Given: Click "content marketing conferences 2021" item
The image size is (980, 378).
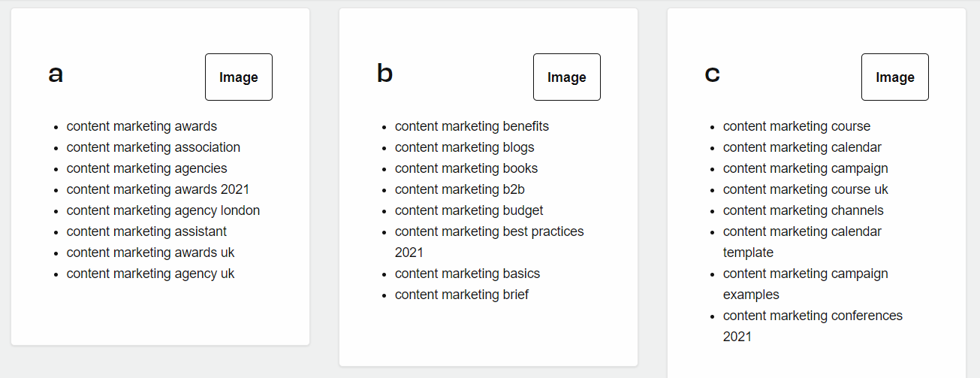Looking at the screenshot, I should 813,326.
